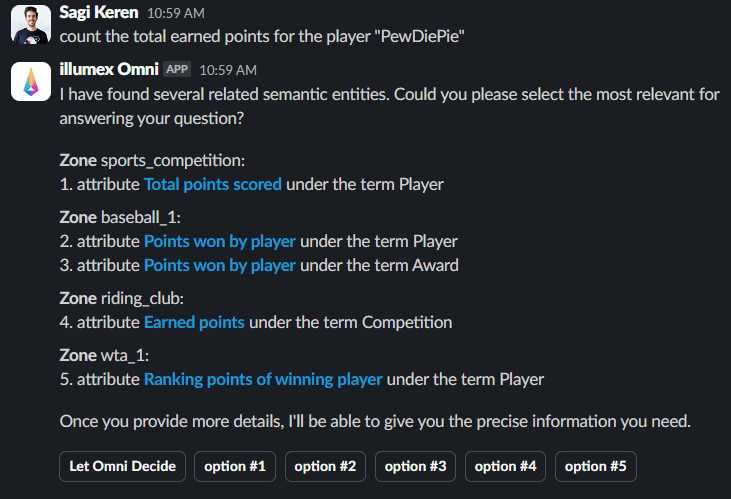Open Ranking points of winning player link

(x=263, y=379)
